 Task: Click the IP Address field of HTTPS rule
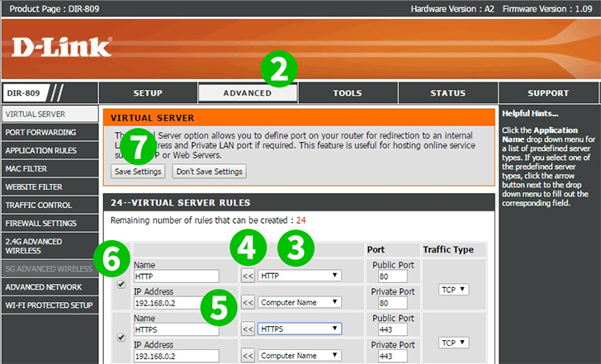coord(177,356)
